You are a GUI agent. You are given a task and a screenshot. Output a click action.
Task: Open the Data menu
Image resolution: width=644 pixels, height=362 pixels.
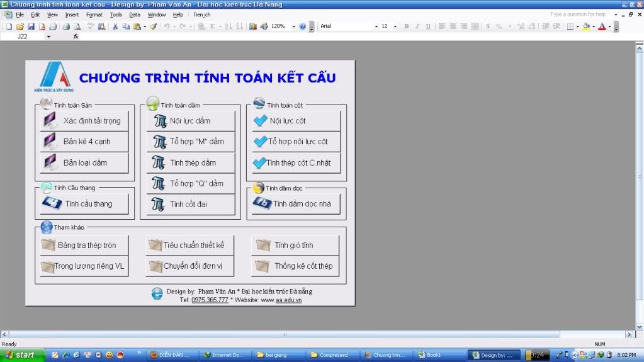135,14
